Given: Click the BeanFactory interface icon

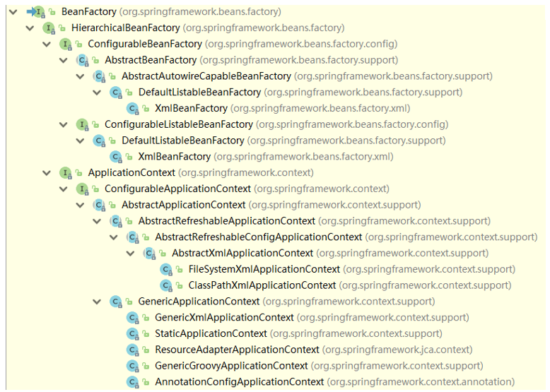Looking at the screenshot, I should click(x=40, y=11).
